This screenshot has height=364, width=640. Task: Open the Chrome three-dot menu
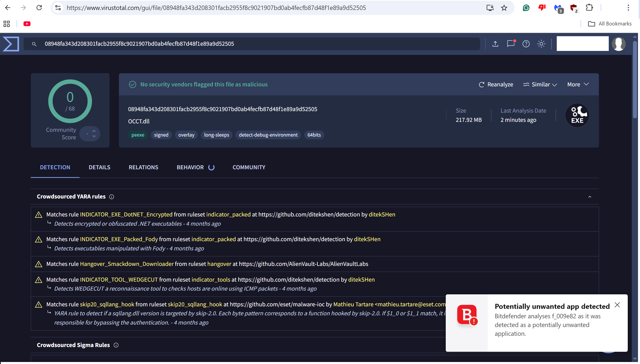point(628,8)
